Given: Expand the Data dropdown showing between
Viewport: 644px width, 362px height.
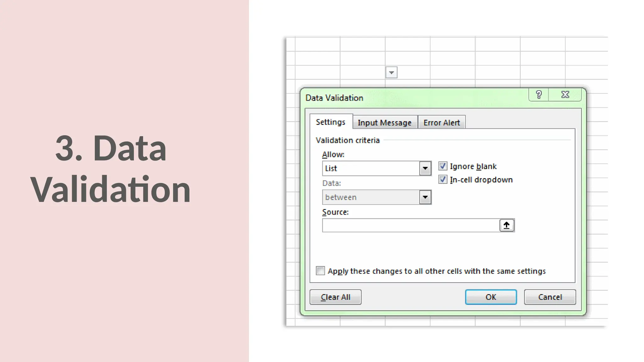Looking at the screenshot, I should pyautogui.click(x=377, y=197).
